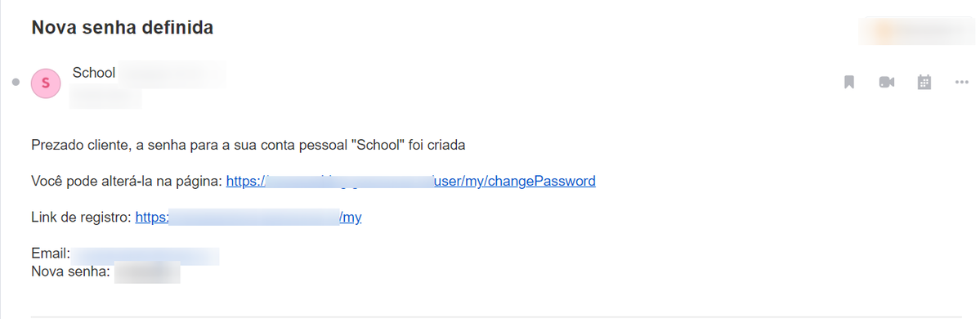Click the blurred line beneath the School name

click(x=105, y=98)
